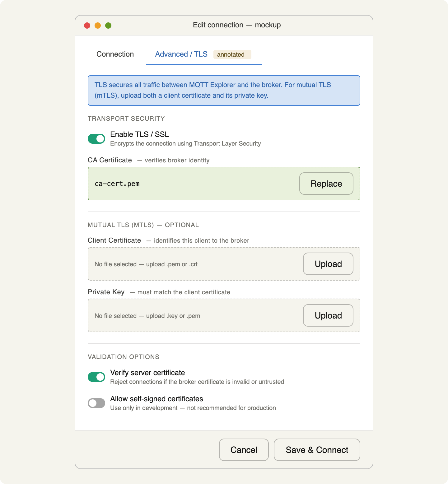Upload a Private Key file
The width and height of the screenshot is (448, 484).
click(x=328, y=315)
